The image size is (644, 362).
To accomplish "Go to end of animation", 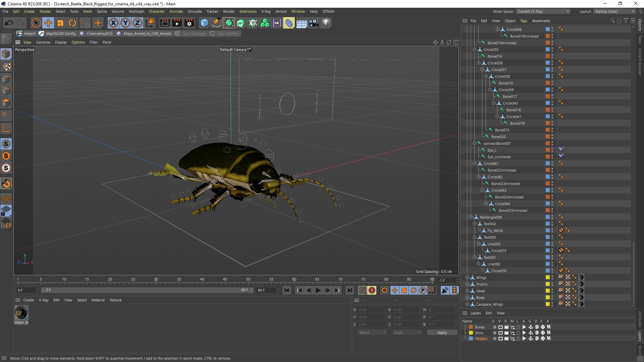I will pos(350,290).
